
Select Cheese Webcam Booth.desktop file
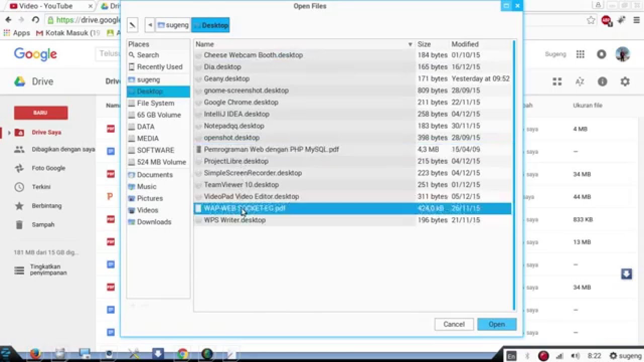pyautogui.click(x=352, y=55)
